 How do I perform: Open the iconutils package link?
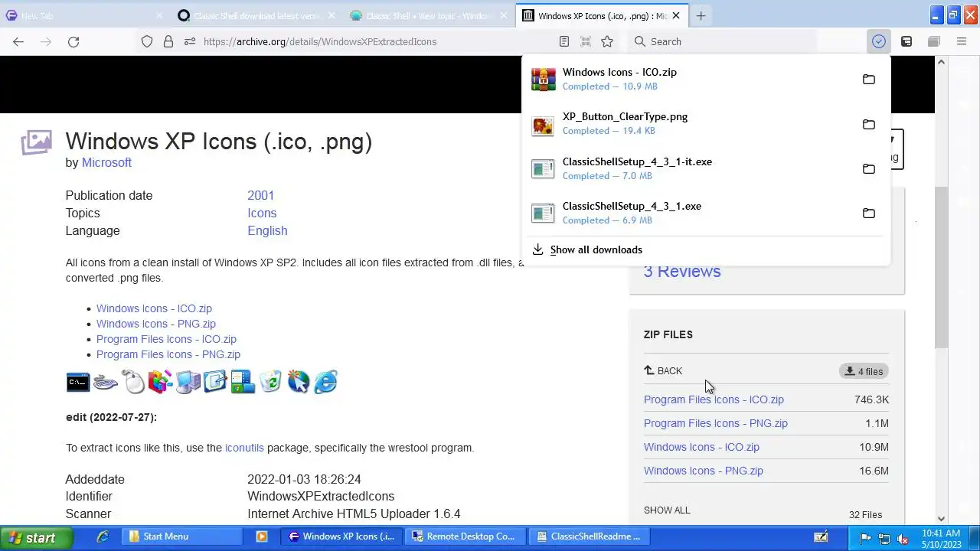(x=244, y=448)
